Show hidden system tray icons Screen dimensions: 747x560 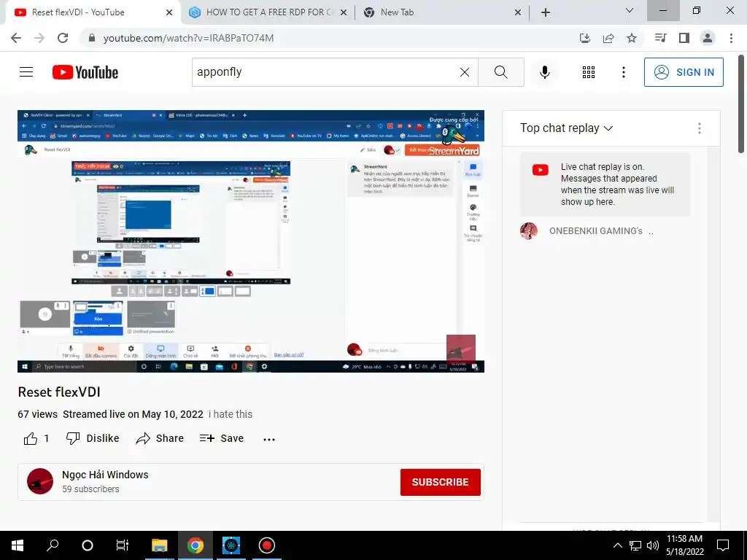point(617,545)
